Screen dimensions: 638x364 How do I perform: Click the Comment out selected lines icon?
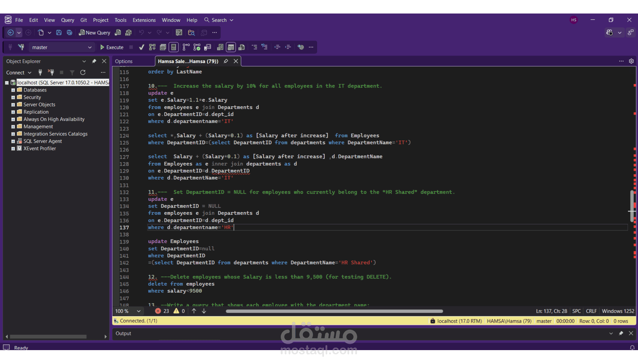(x=254, y=47)
